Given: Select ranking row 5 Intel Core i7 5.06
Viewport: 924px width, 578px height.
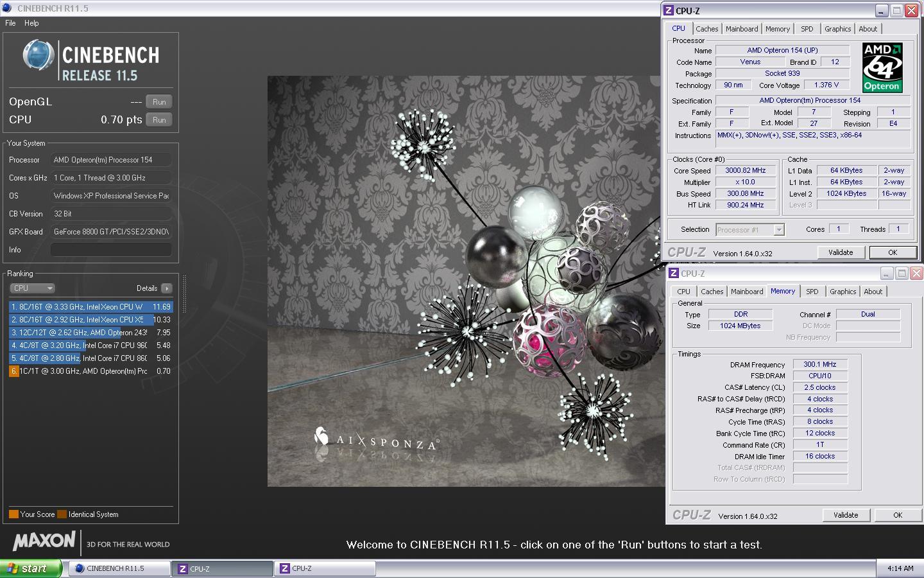Looking at the screenshot, I should coord(90,358).
